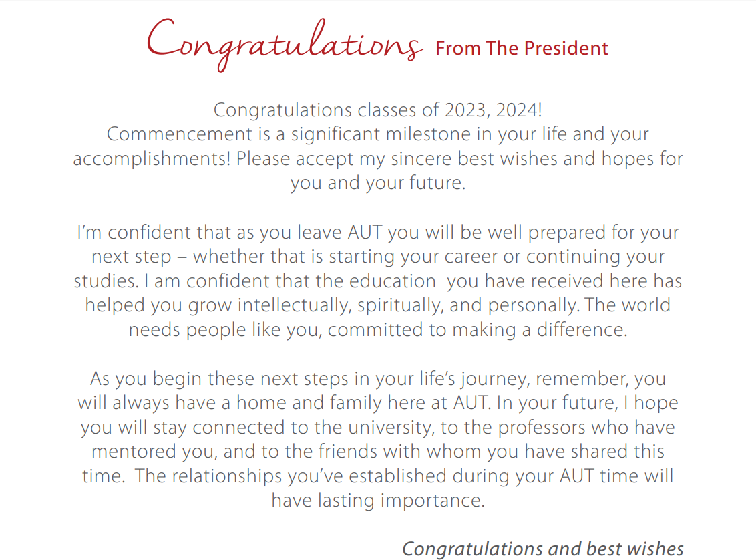Screen dimensions: 756x560
Task: Click the cursive red Congratulations heading
Action: click(285, 45)
